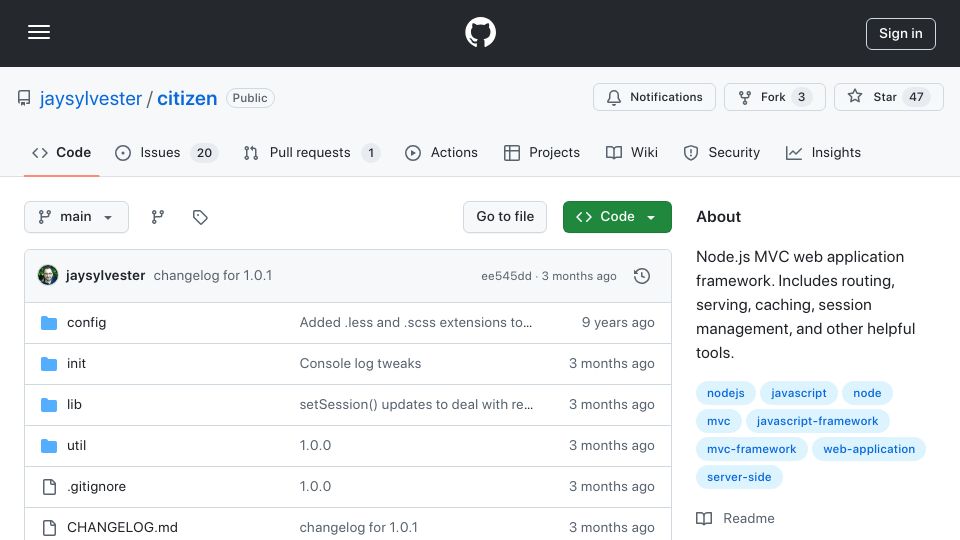Select the nodejs topic tag
Viewport: 960px width, 540px height.
726,393
